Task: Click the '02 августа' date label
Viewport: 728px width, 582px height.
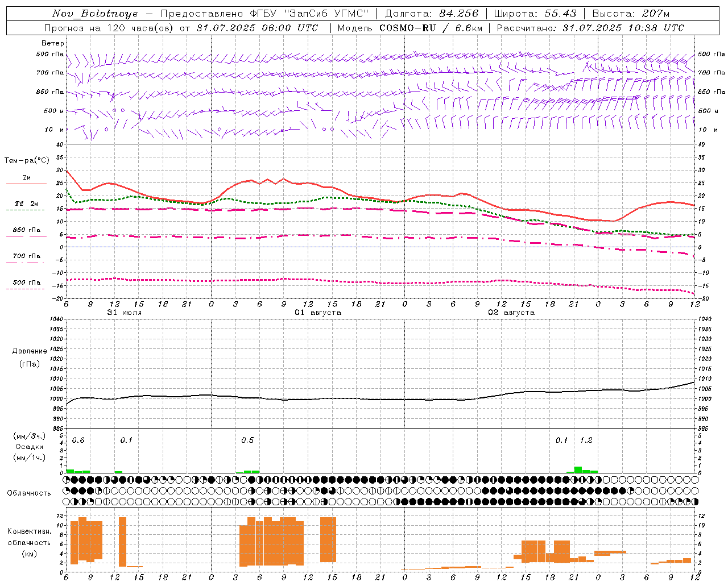Action: (x=511, y=313)
